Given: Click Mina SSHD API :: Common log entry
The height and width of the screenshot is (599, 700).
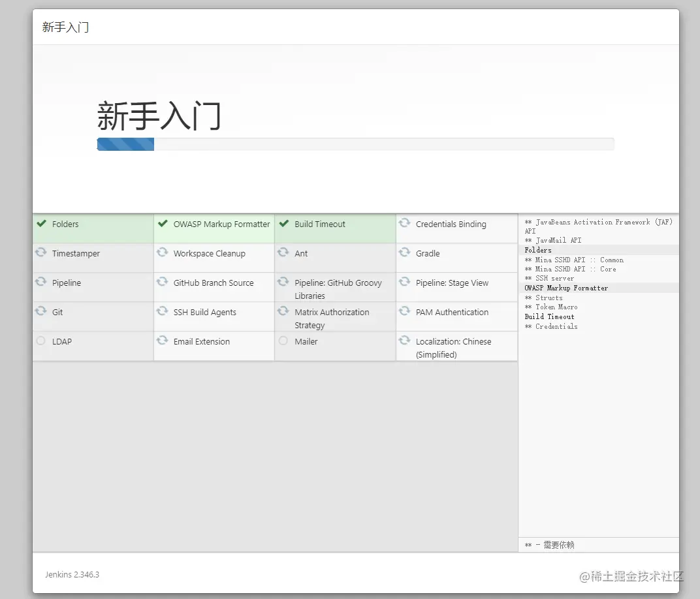Looking at the screenshot, I should [574, 260].
